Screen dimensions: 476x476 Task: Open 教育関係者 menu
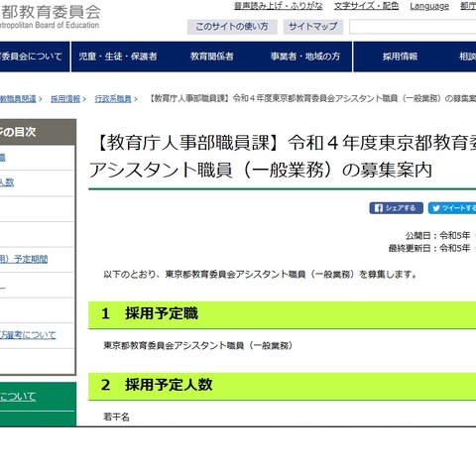coord(211,57)
